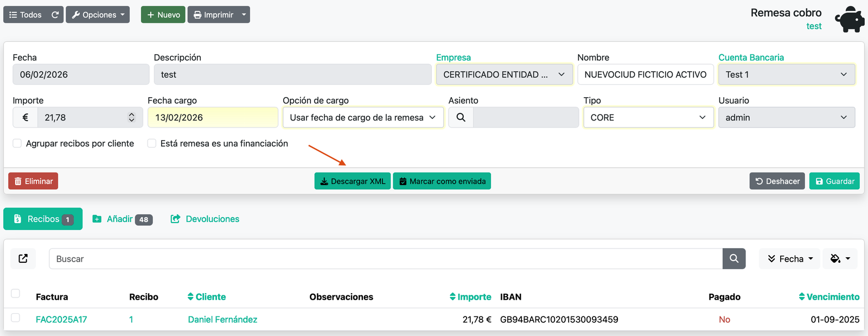Click the Fecha cargo date field

213,117
